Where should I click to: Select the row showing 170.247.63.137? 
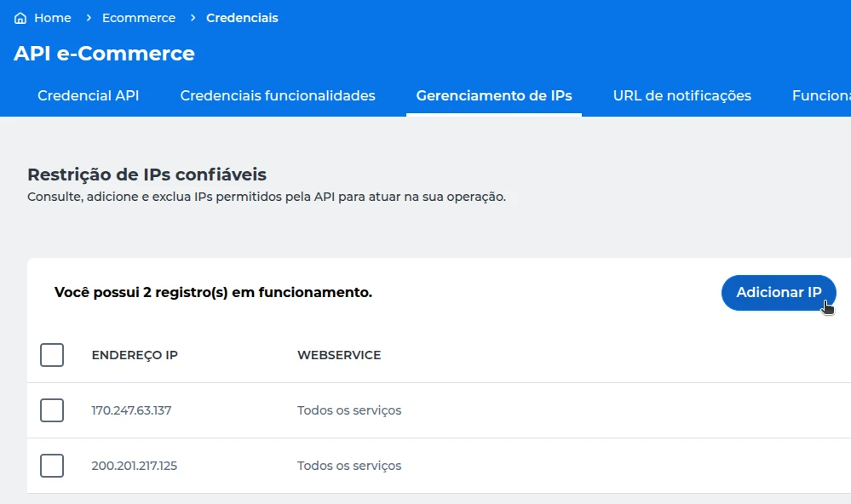coord(132,409)
